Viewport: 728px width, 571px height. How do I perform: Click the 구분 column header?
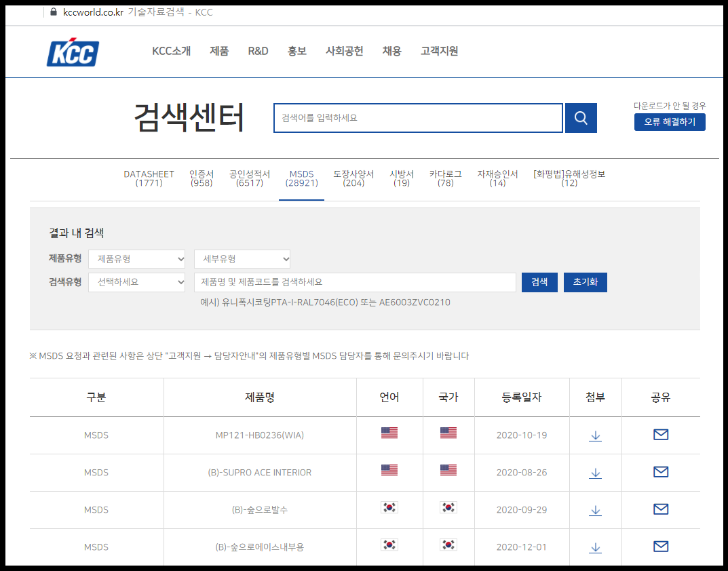point(96,397)
